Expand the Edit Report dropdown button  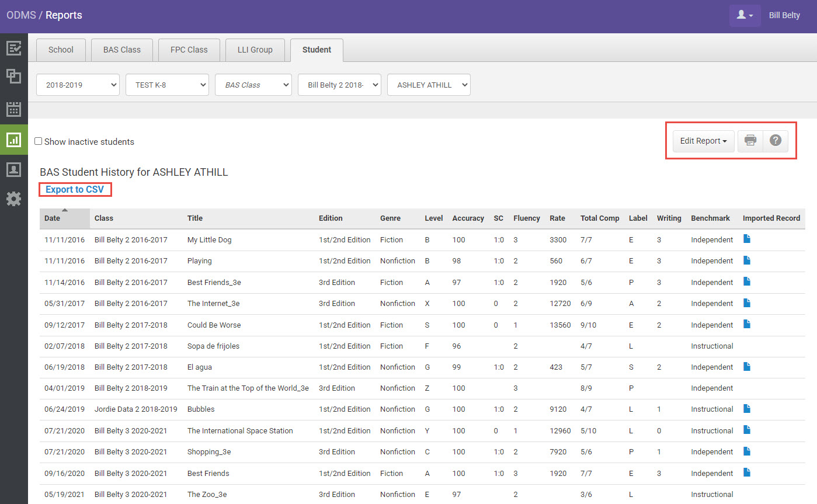(x=703, y=141)
